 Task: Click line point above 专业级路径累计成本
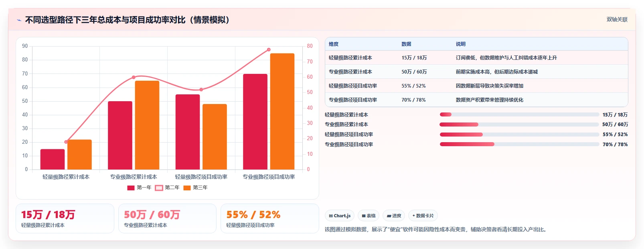click(134, 77)
